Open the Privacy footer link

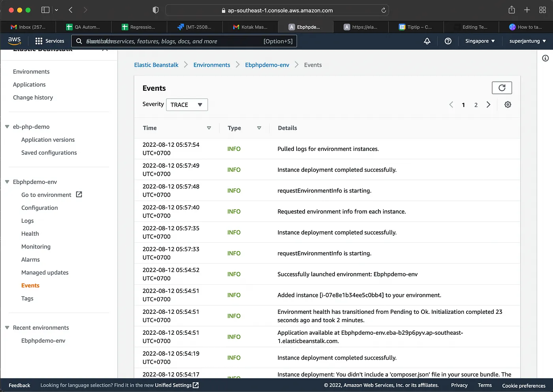click(459, 385)
